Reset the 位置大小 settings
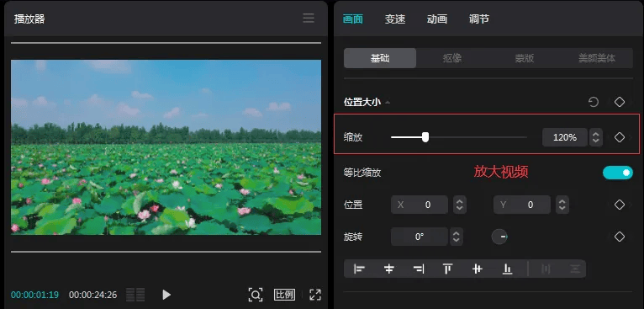The width and height of the screenshot is (644, 309). [x=594, y=102]
